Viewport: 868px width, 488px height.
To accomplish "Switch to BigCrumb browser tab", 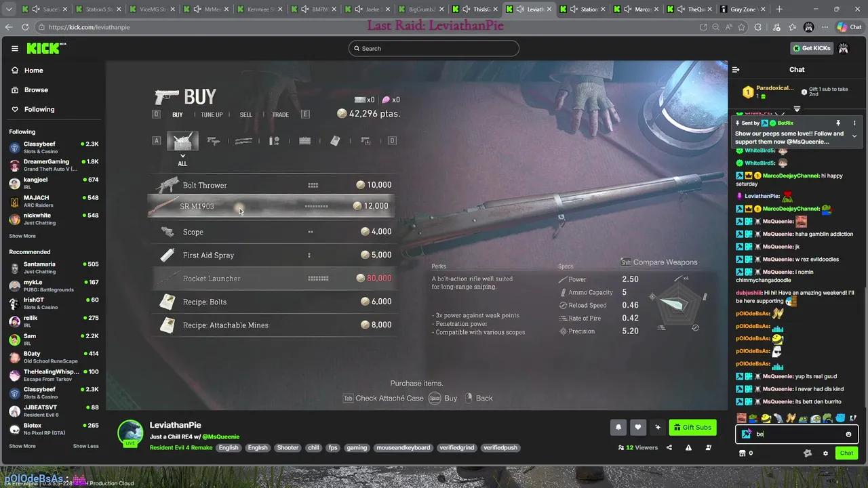I will click(x=420, y=9).
